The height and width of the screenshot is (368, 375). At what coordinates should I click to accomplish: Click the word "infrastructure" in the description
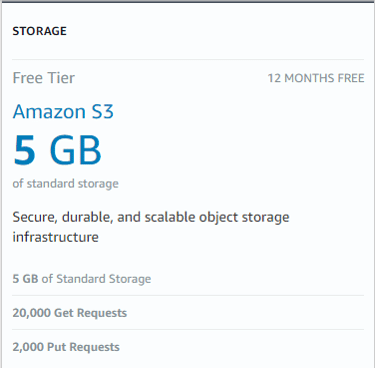point(56,237)
